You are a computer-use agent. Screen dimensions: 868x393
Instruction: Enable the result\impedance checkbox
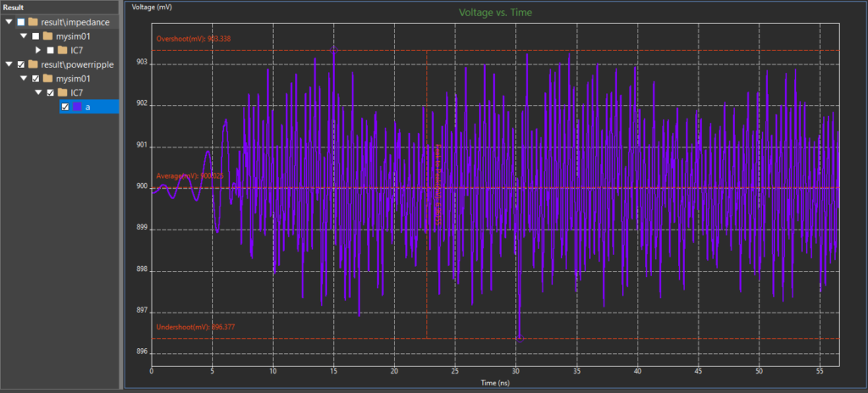[x=20, y=22]
